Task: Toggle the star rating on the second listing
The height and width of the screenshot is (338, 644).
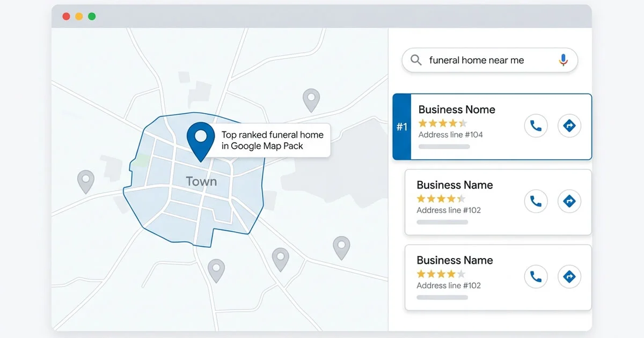Action: coord(440,198)
